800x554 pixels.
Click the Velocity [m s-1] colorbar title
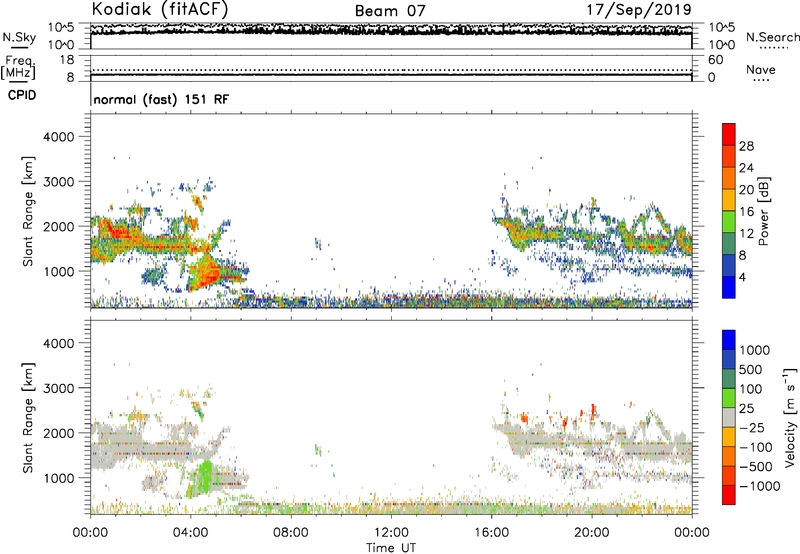(790, 417)
